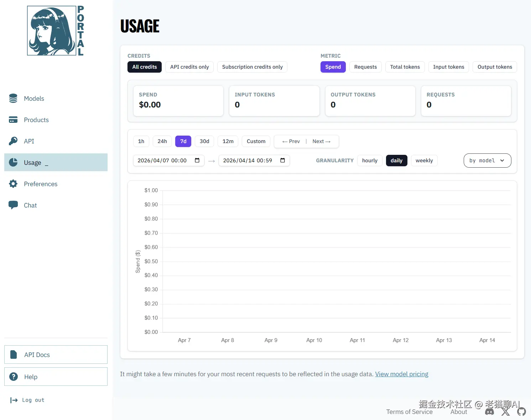This screenshot has width=531, height=420.
Task: Choose the 30d time range
Action: 204,141
